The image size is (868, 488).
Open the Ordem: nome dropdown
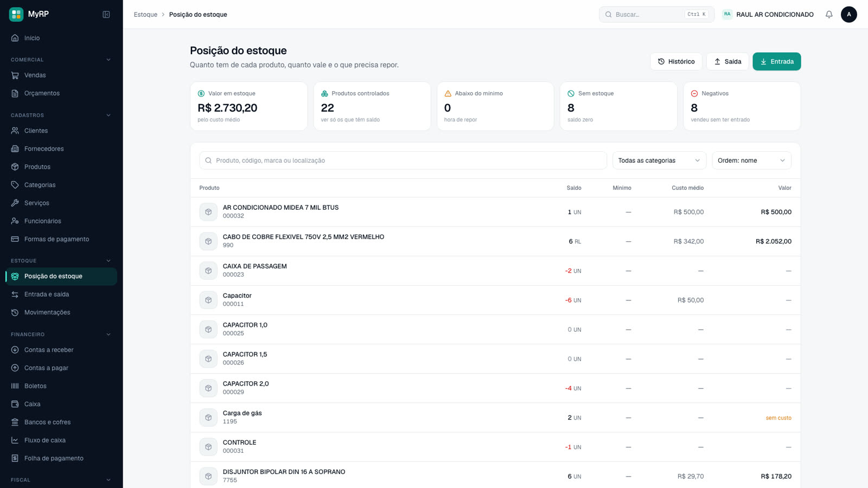[x=751, y=160]
